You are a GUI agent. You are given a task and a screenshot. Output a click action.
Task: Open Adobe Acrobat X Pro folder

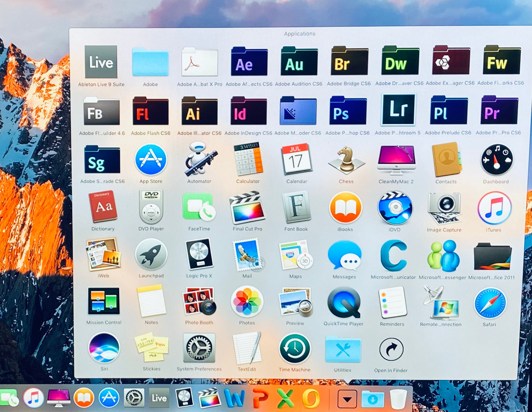coord(199,62)
